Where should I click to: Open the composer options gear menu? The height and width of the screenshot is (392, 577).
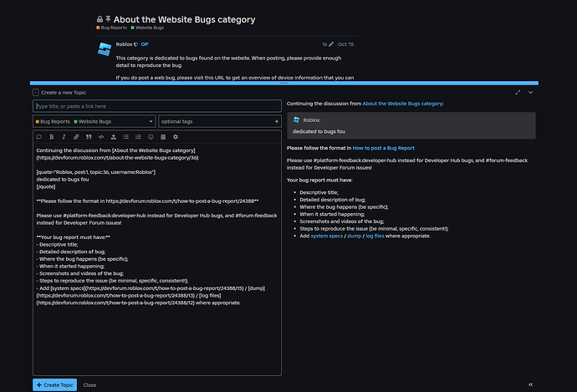(176, 136)
